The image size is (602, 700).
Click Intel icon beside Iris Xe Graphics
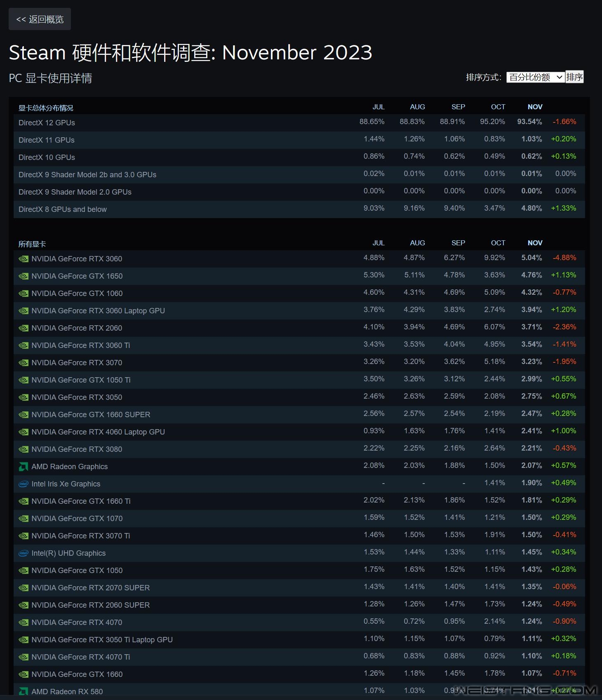pos(24,484)
